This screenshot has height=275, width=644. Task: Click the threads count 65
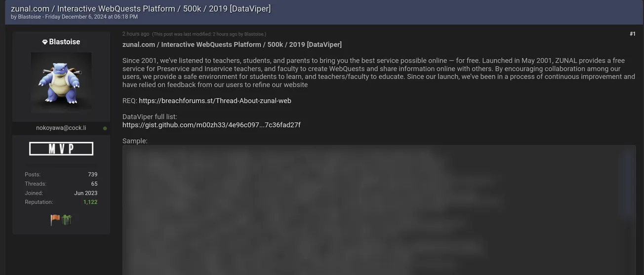[94, 184]
